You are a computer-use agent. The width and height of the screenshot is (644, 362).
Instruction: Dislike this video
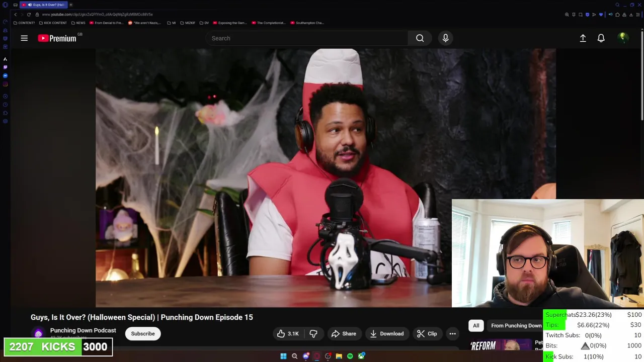(313, 334)
